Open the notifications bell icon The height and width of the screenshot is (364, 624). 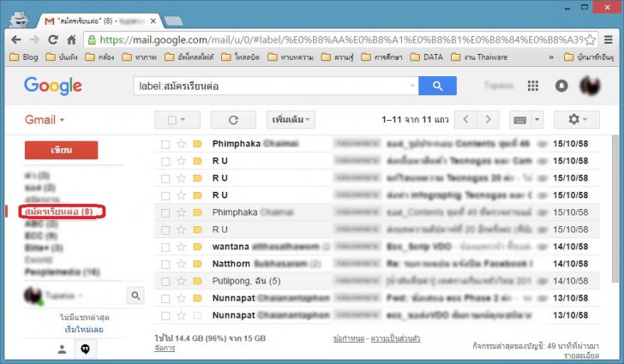(x=561, y=86)
